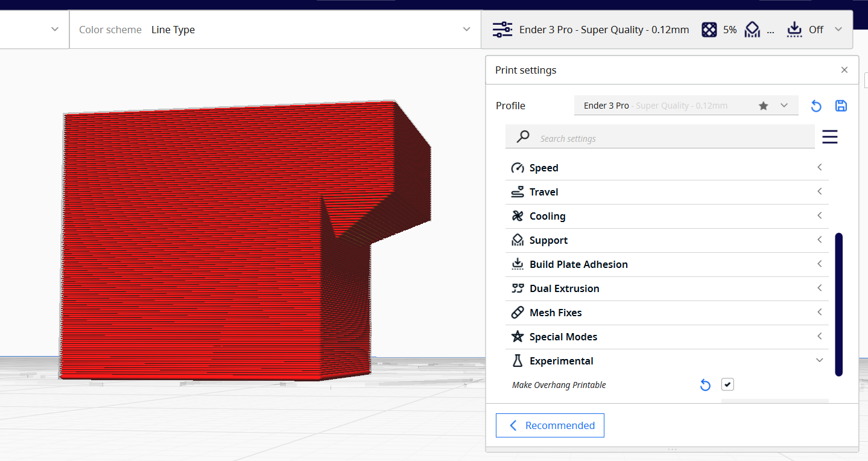The height and width of the screenshot is (461, 868).
Task: Click the Cooling fan icon
Action: pyautogui.click(x=517, y=216)
